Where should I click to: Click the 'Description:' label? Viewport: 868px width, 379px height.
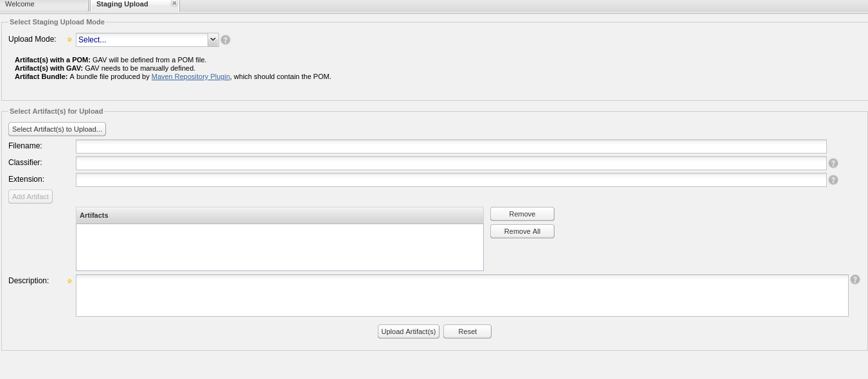(29, 281)
